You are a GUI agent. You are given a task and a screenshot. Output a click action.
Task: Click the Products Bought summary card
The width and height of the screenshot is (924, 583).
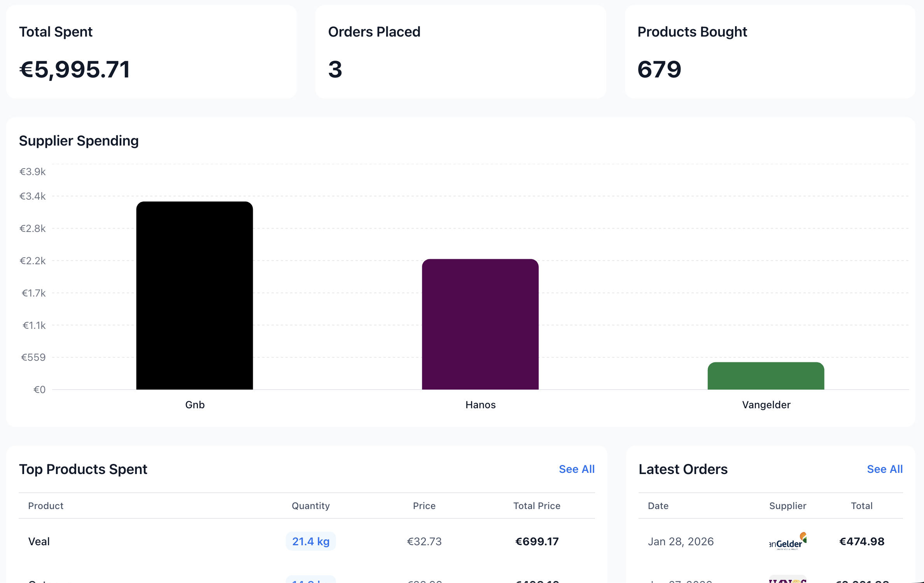tap(770, 52)
